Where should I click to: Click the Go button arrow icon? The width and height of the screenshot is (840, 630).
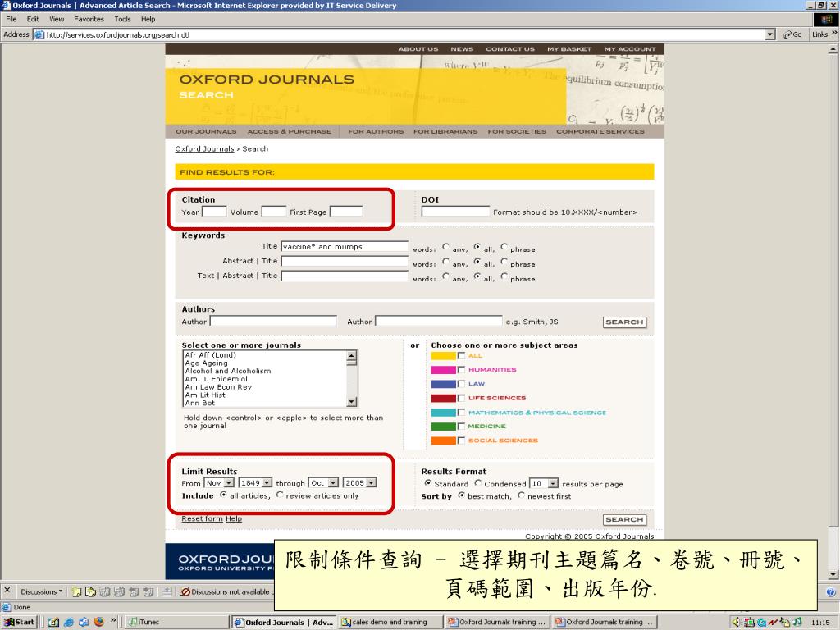pos(787,34)
